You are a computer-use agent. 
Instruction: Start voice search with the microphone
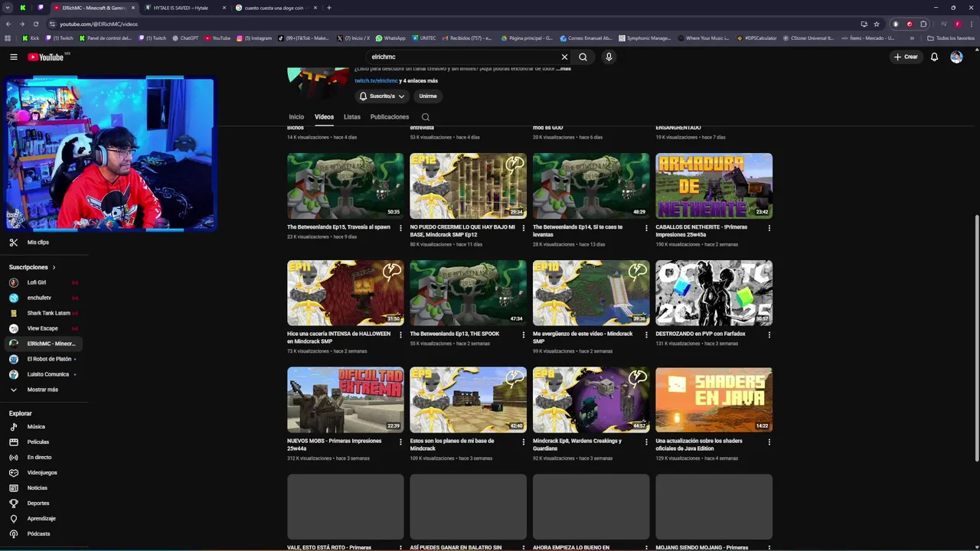pyautogui.click(x=609, y=57)
